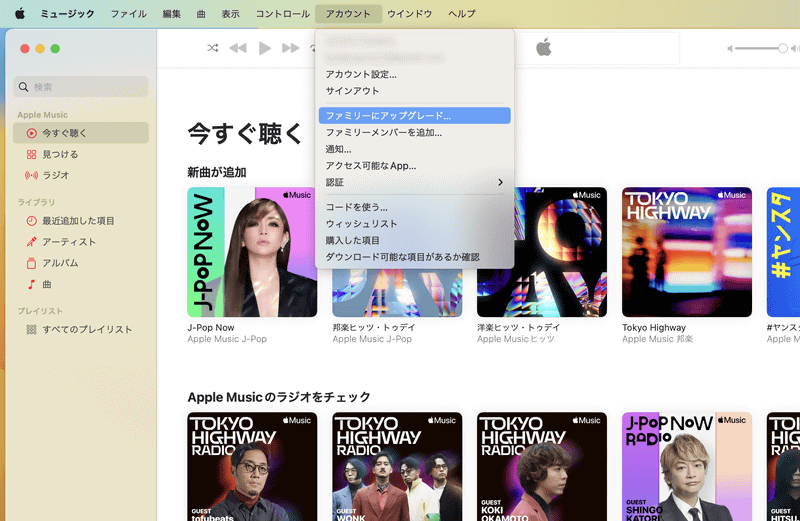800x521 pixels.
Task: Click the Apple Music ヒッツ subtitle link
Action: pos(516,339)
